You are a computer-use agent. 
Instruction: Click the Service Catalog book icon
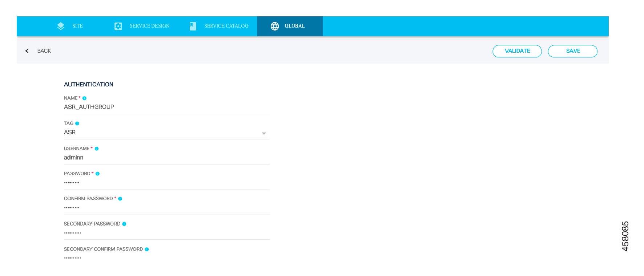(193, 26)
